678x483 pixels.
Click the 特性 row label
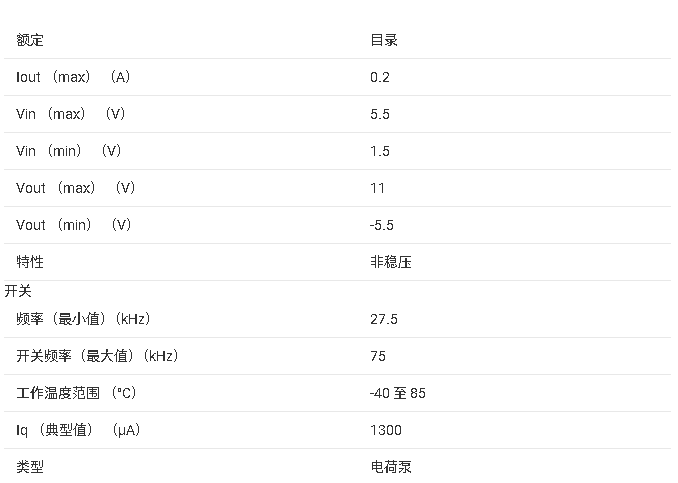30,262
